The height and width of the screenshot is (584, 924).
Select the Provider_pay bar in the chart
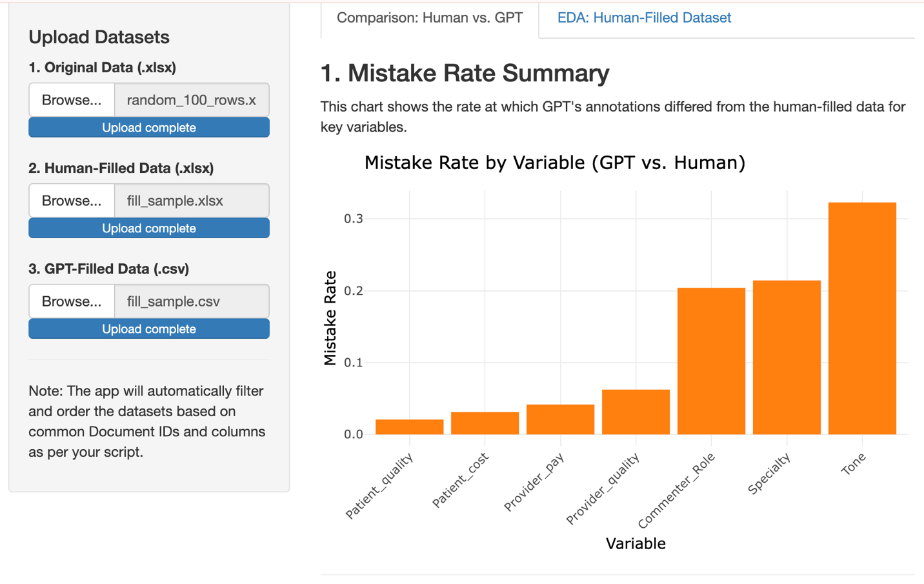[x=560, y=419]
